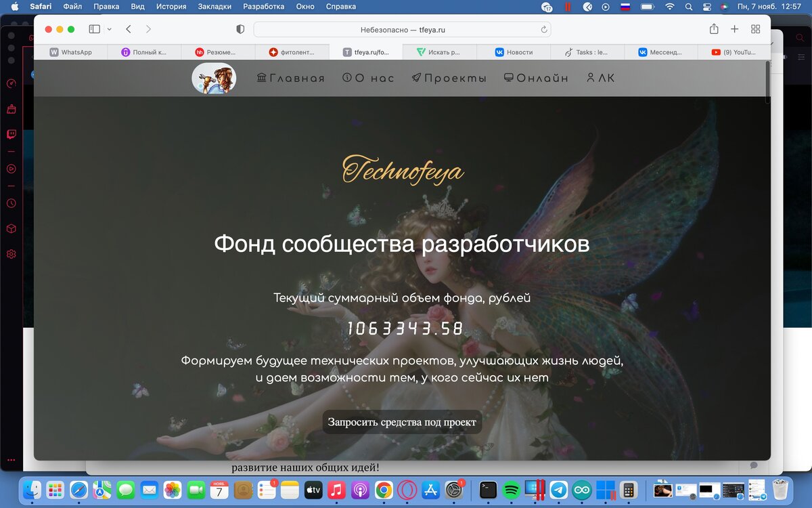The image size is (812, 508).
Task: Expand sidebar tab group dropdown arrow
Action: tap(110, 29)
